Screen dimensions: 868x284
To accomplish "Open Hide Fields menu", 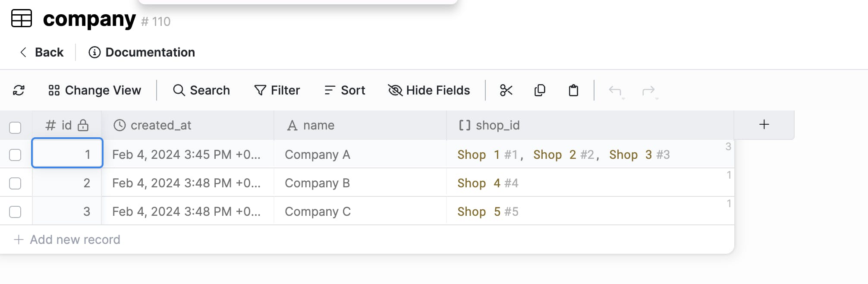I will [x=429, y=90].
